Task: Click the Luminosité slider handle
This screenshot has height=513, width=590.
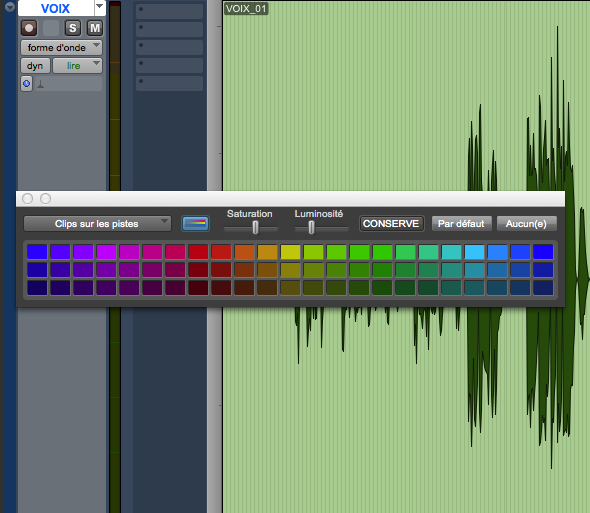Action: click(311, 227)
